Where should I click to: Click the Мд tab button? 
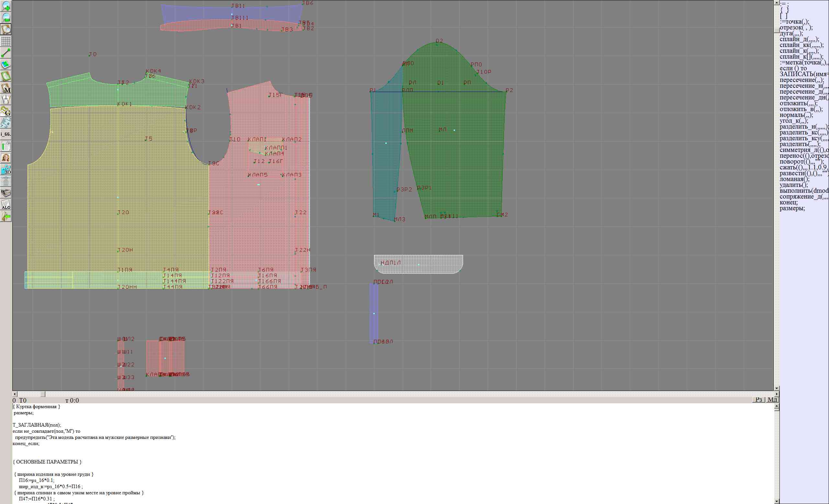[772, 399]
